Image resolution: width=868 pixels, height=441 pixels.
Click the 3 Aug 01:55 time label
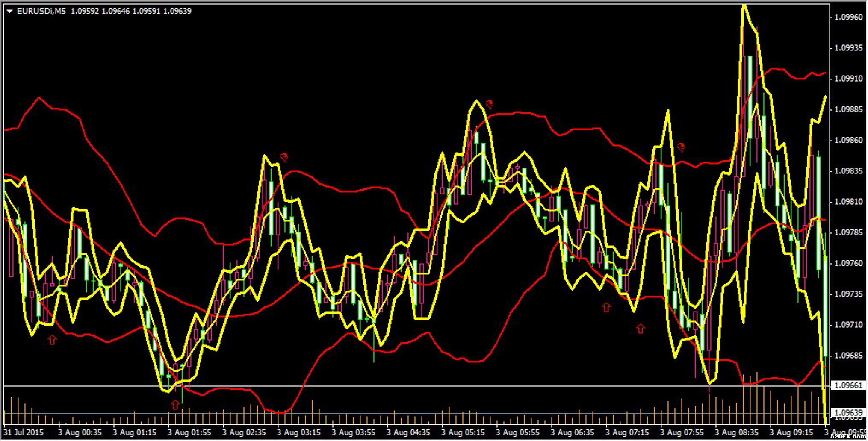(x=189, y=432)
